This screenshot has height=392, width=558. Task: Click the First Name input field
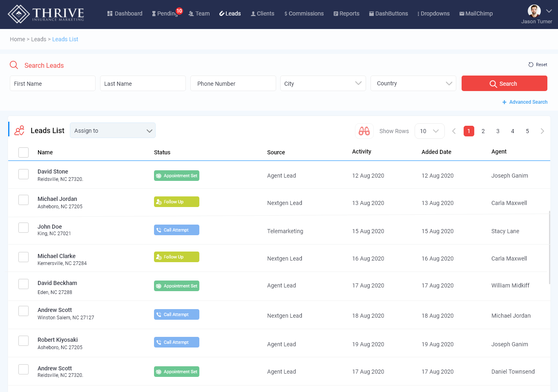pos(53,83)
